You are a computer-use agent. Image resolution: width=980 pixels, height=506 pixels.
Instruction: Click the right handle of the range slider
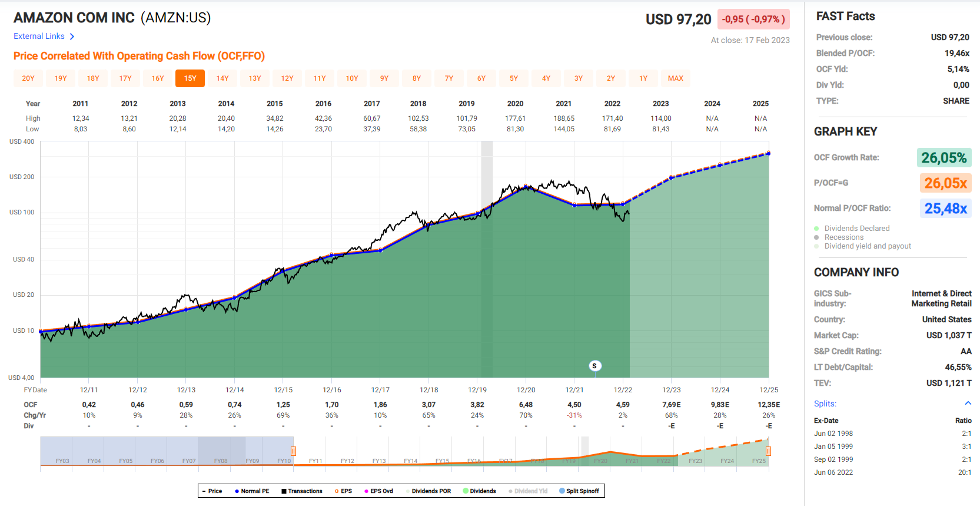(768, 451)
